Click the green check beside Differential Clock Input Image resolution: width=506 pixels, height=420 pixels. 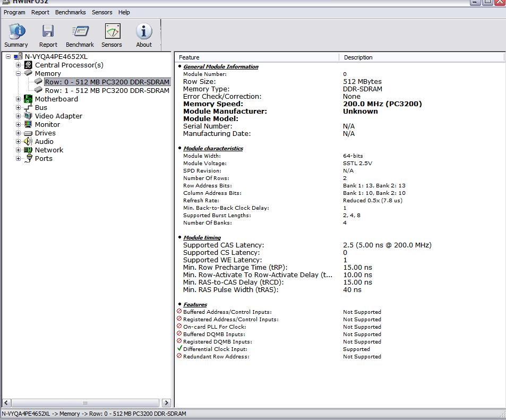click(179, 348)
